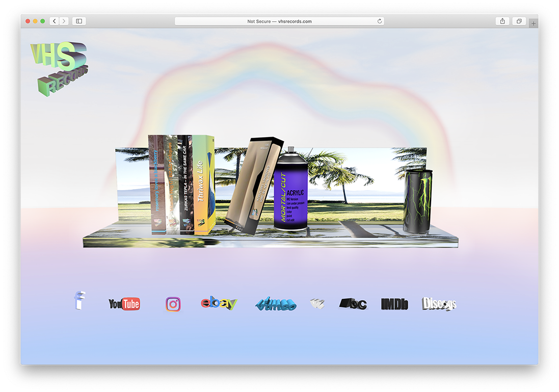
Task: Open the Safari Share button
Action: pos(502,21)
